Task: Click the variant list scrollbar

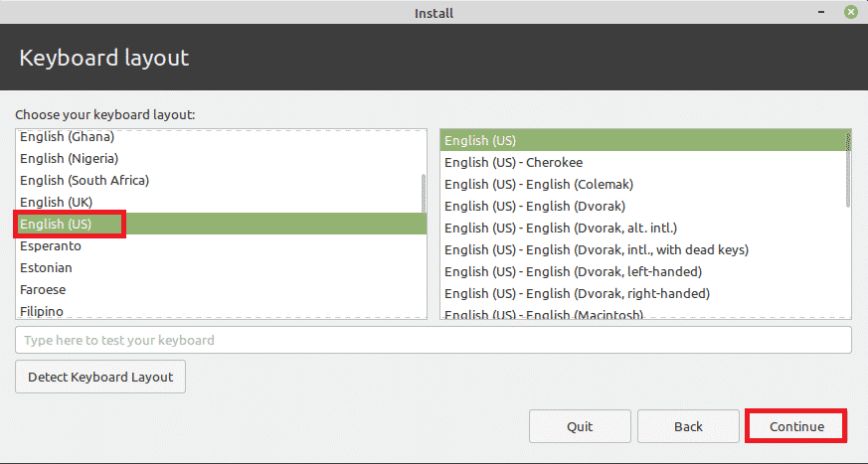Action: [x=848, y=169]
